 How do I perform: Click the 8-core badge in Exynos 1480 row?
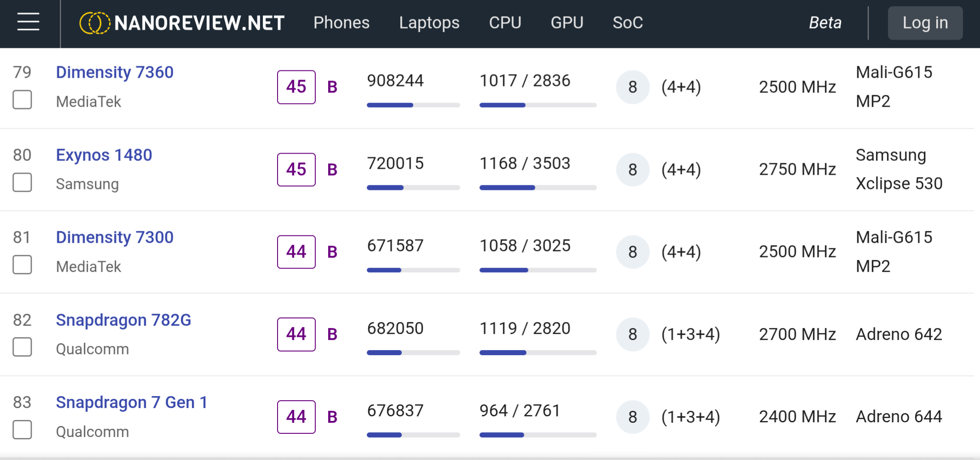click(x=633, y=169)
